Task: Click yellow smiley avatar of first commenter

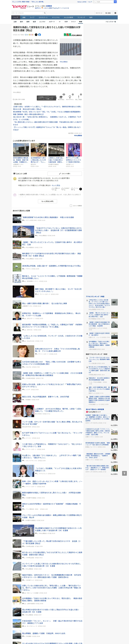Action: (x=15, y=179)
